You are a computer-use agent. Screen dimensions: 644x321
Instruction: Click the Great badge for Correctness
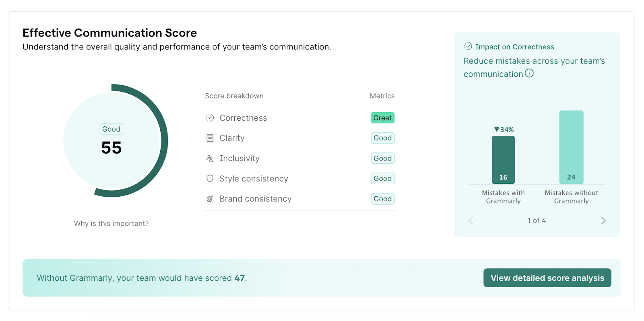click(382, 118)
